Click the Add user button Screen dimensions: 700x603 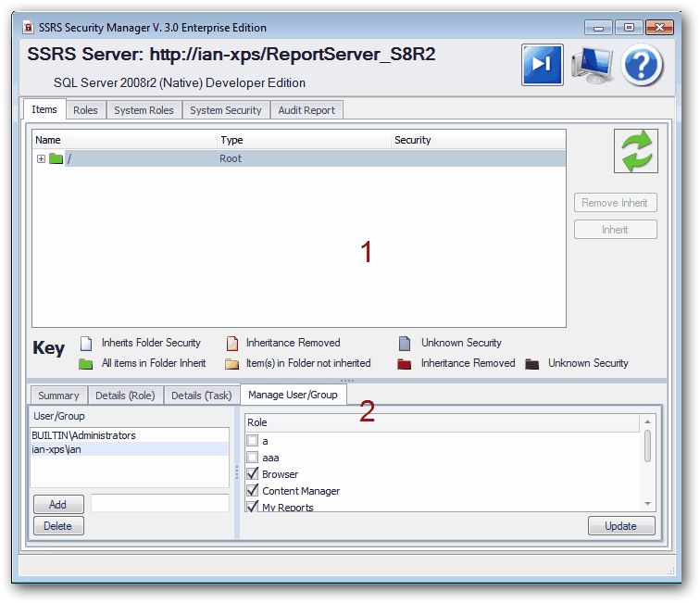[58, 504]
